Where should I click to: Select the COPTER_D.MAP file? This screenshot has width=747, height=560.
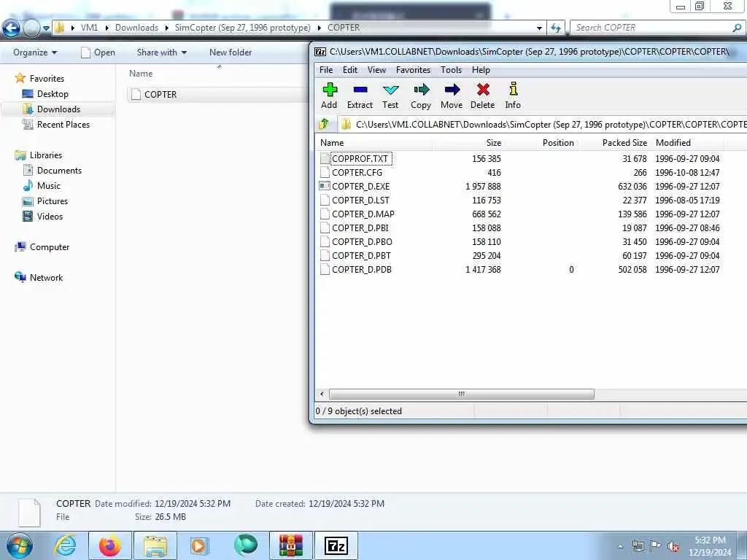click(363, 214)
